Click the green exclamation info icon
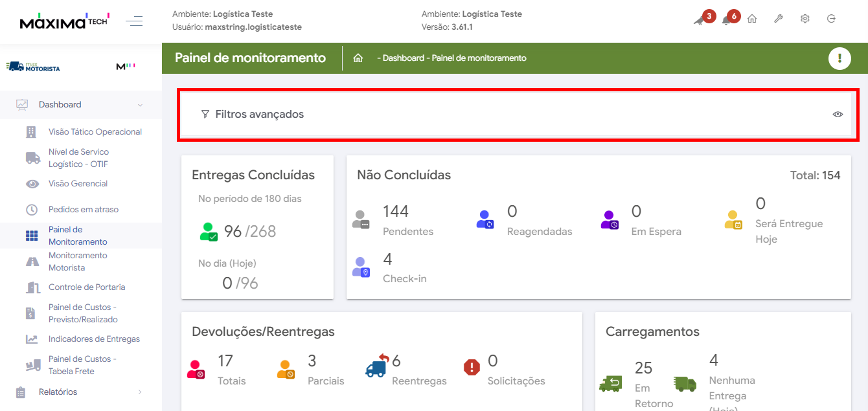The width and height of the screenshot is (868, 411). (x=839, y=58)
